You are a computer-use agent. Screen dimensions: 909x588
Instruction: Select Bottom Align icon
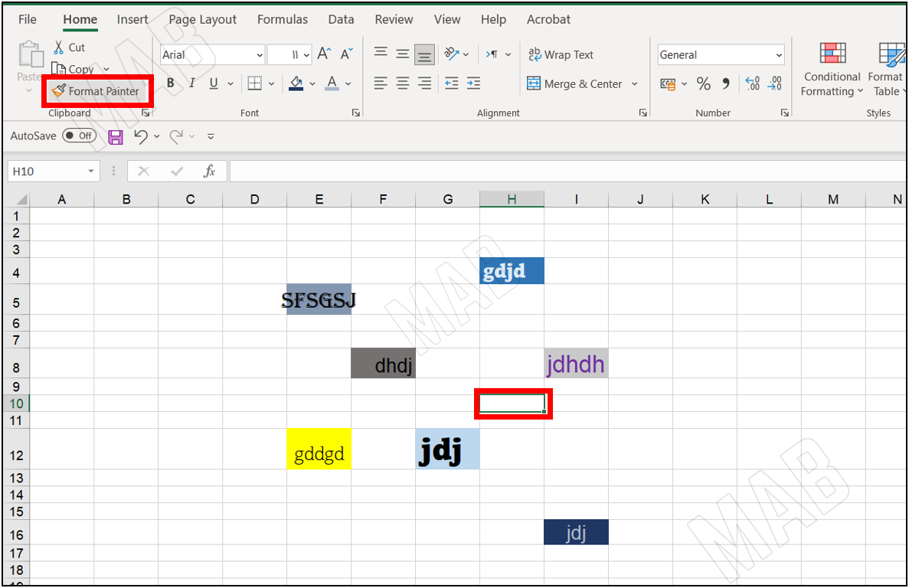424,54
